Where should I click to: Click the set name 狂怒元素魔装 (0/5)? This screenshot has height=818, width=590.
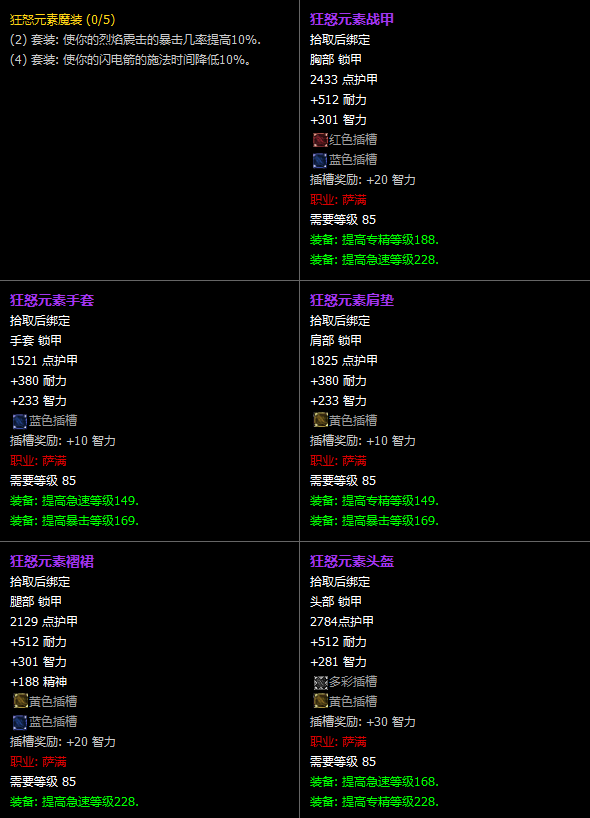pos(63,20)
